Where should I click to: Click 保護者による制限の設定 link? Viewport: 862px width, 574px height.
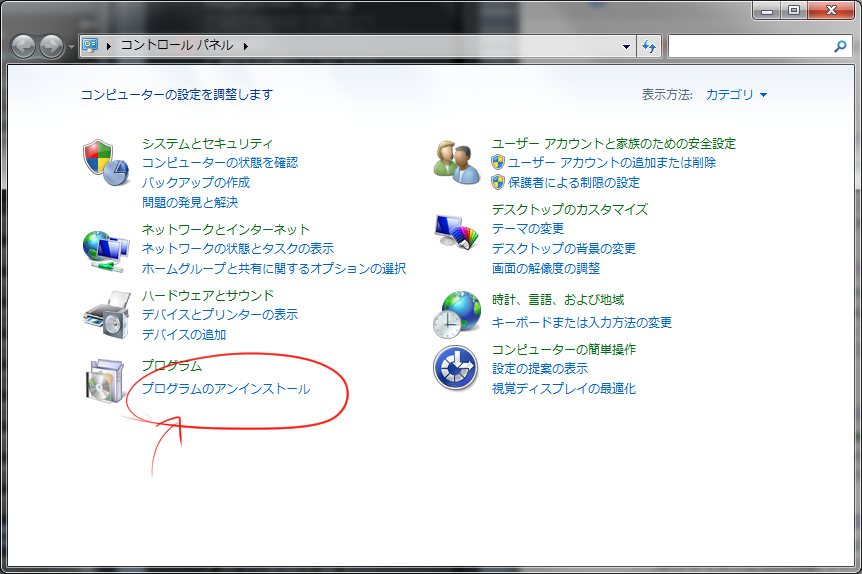pyautogui.click(x=574, y=182)
